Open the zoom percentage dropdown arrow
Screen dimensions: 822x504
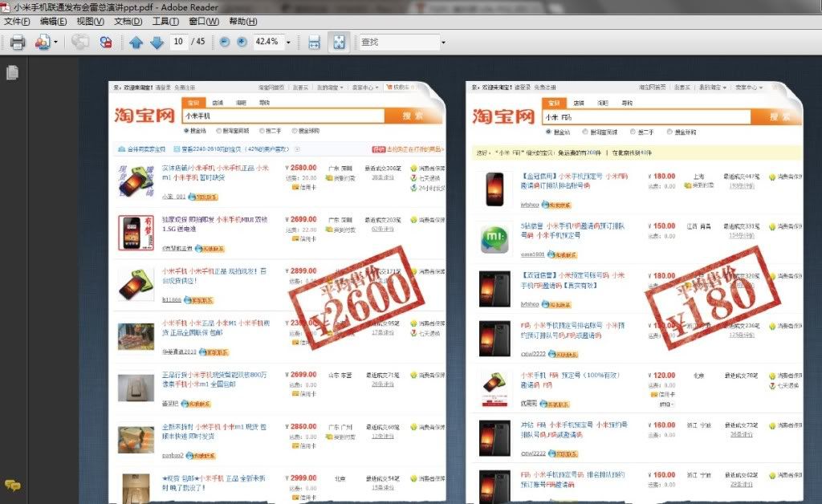288,42
